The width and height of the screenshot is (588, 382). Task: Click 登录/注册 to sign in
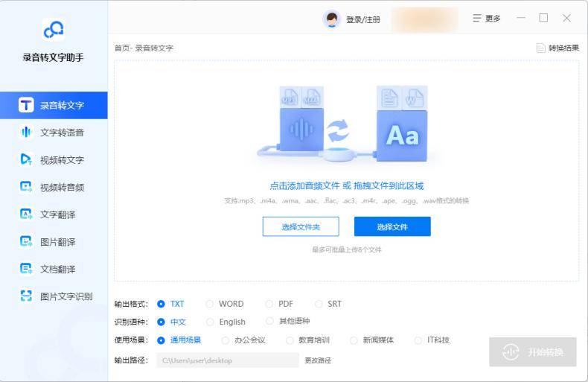[x=363, y=19]
